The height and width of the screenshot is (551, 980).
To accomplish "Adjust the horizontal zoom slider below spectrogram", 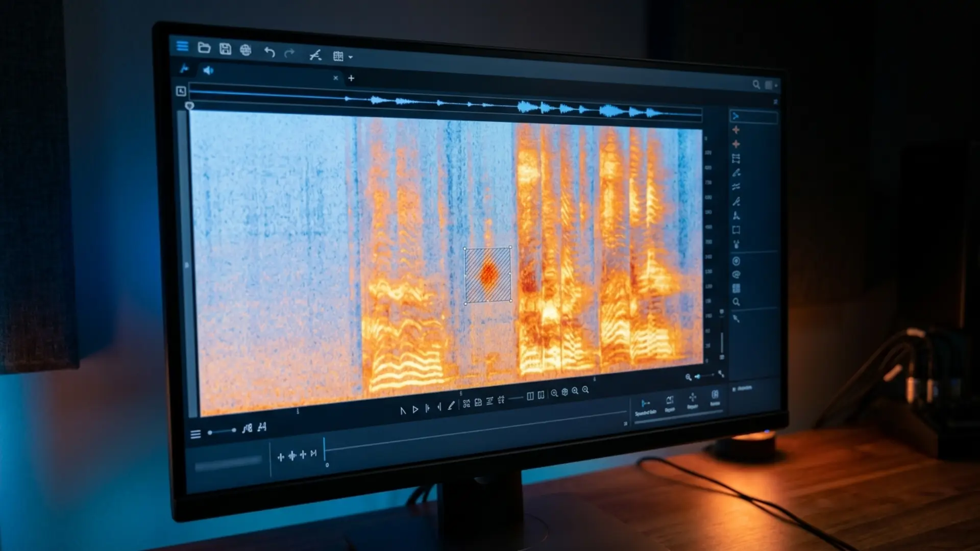I will [704, 376].
